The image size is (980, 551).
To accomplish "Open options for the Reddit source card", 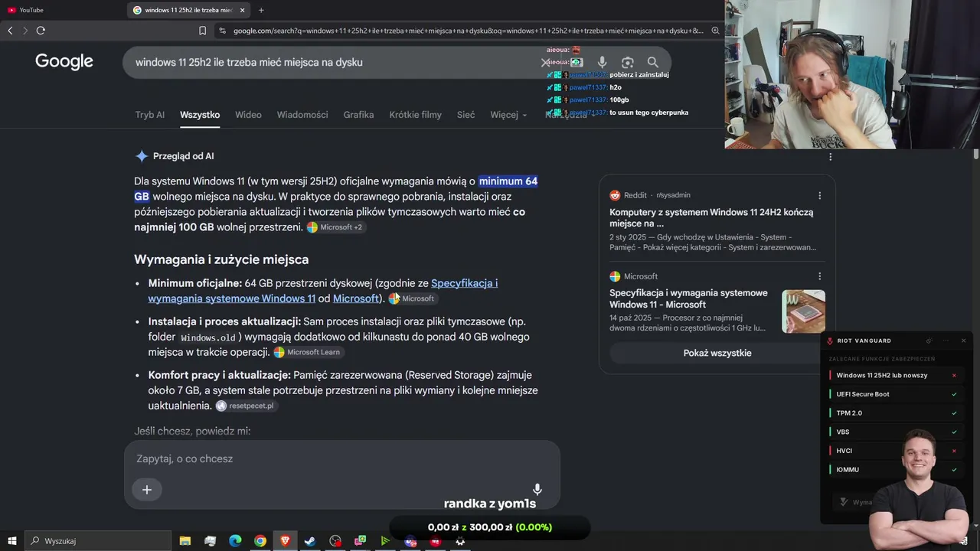I will 819,195.
